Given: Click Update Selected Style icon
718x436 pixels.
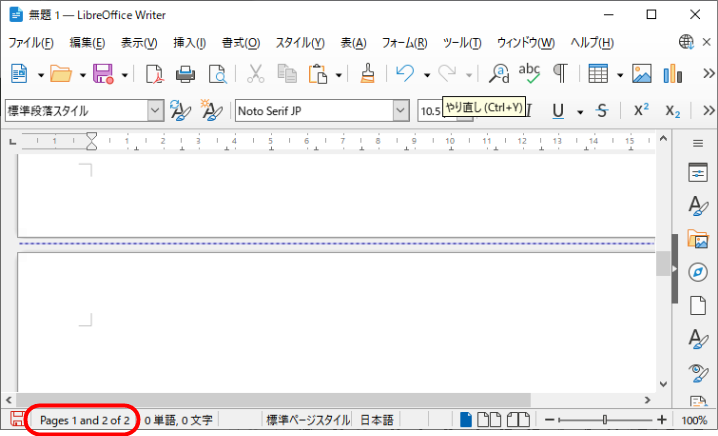Looking at the screenshot, I should click(180, 110).
